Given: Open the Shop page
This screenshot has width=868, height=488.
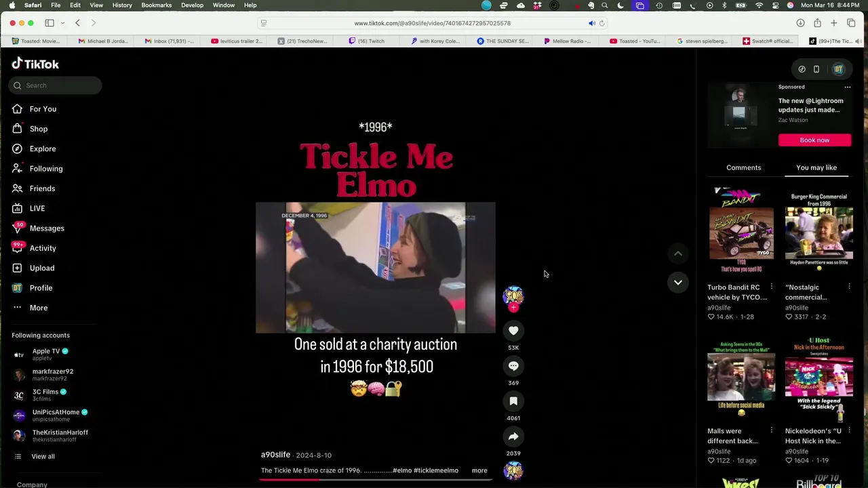Looking at the screenshot, I should [x=30, y=129].
